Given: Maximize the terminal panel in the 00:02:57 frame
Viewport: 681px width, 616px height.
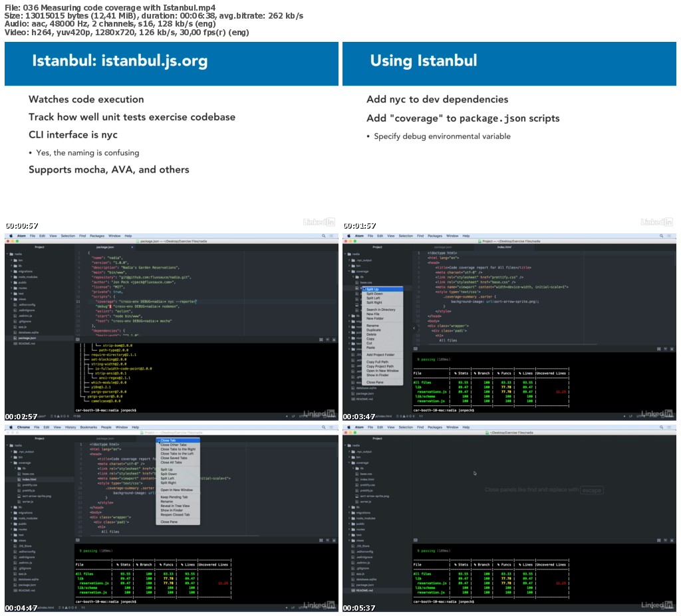Looking at the screenshot, I should (321, 340).
